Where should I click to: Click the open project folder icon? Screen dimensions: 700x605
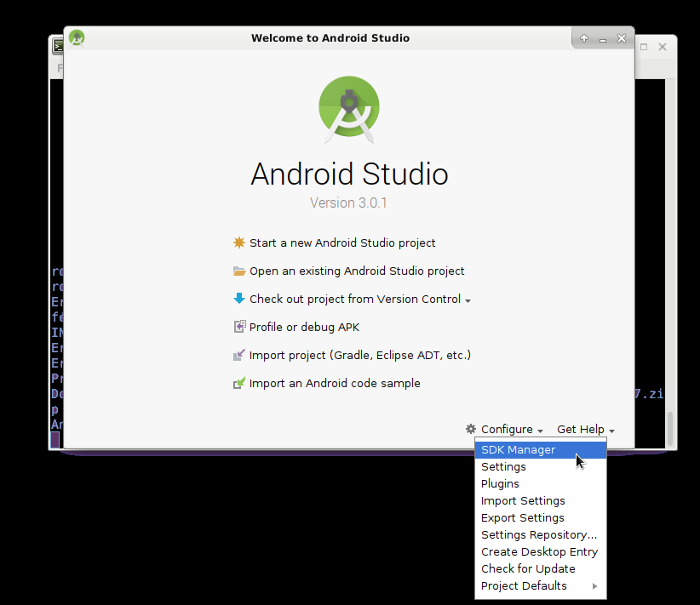[x=239, y=271]
